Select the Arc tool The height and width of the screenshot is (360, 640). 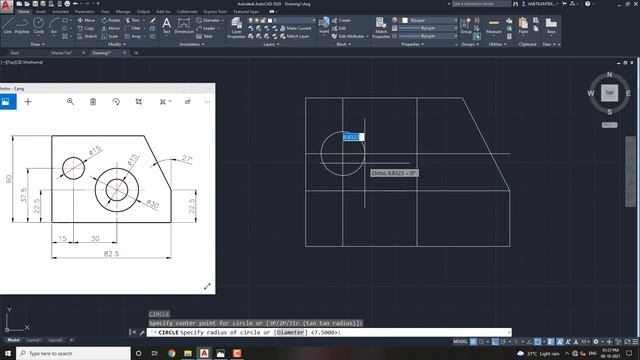(x=54, y=25)
